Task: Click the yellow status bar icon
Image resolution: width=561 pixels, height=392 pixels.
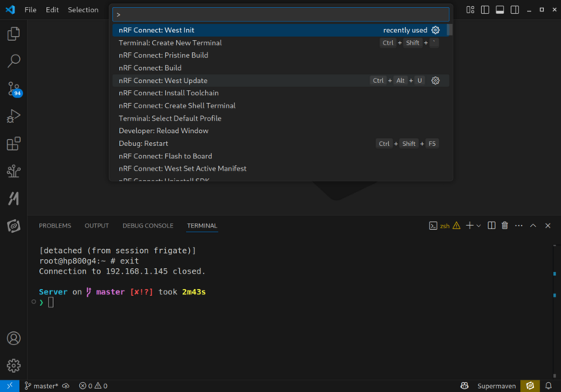Action: coord(529,386)
